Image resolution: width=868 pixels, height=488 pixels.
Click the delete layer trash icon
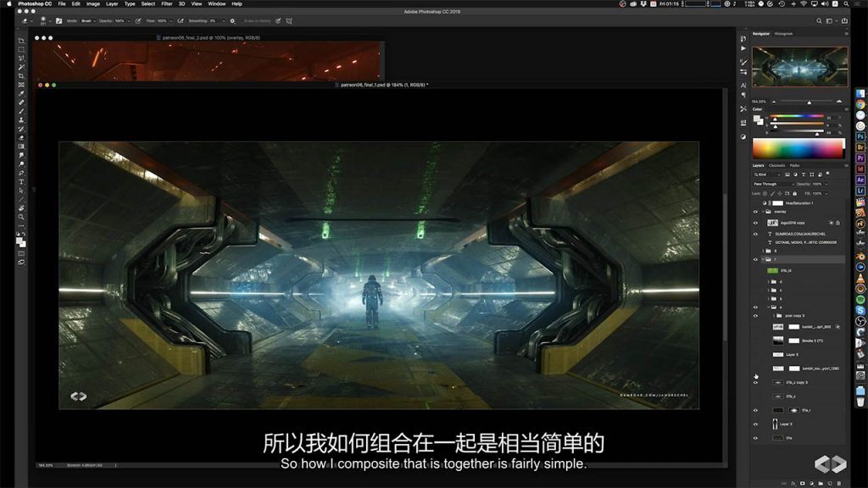tap(838, 484)
